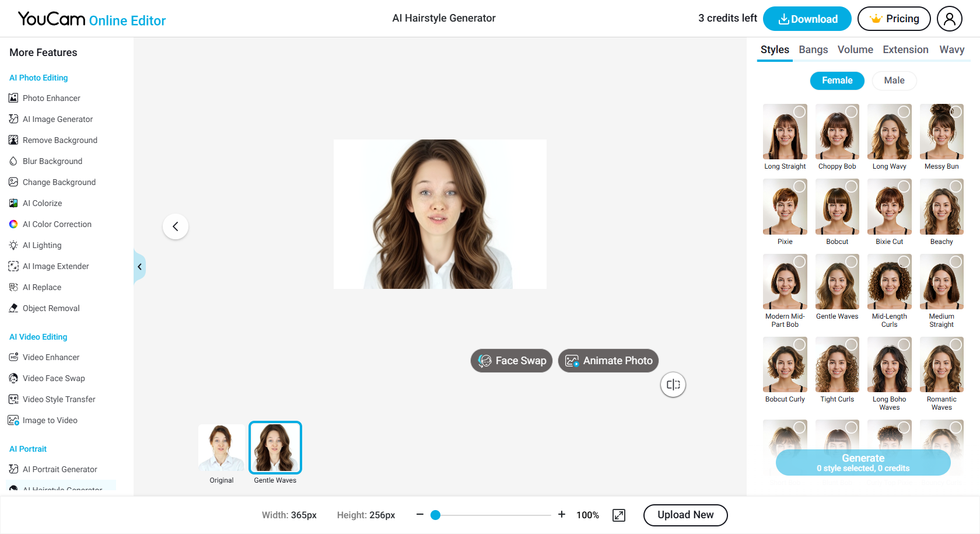Viewport: 980px width, 534px height.
Task: Select the Pixie hairstyle circle
Action: [x=800, y=186]
